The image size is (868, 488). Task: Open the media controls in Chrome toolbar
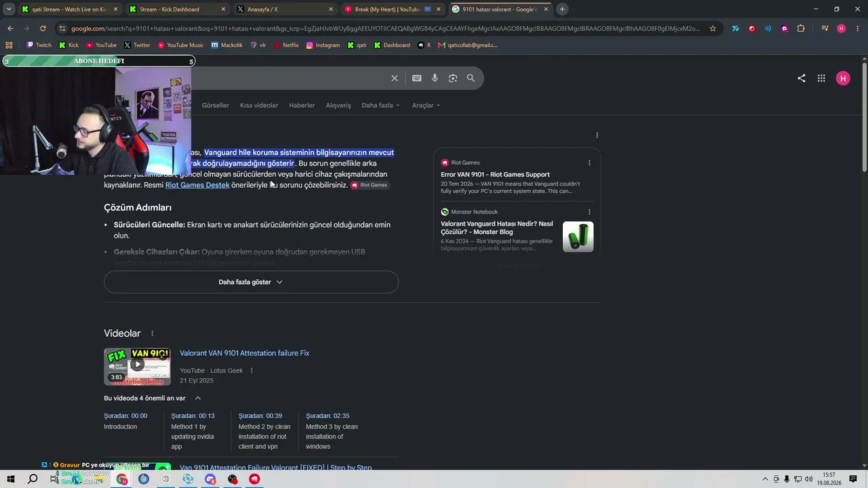point(825,28)
